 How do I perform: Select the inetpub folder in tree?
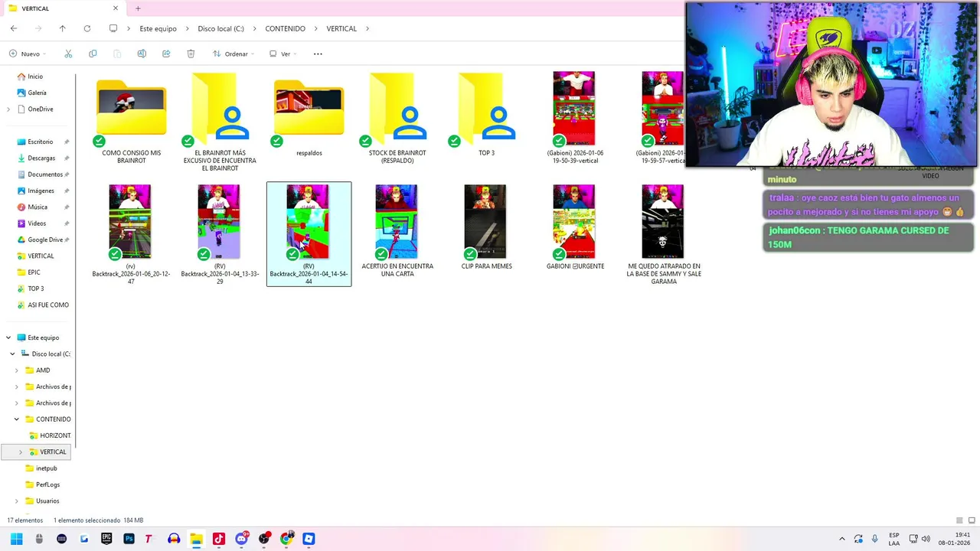(x=41, y=468)
